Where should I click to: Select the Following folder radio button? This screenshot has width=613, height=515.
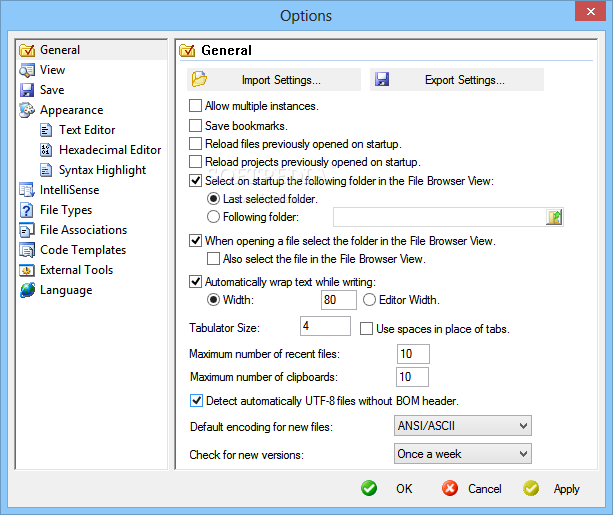[213, 217]
